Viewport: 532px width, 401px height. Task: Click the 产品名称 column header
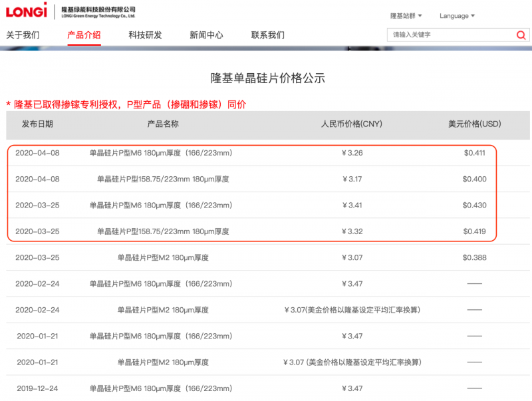pos(163,124)
